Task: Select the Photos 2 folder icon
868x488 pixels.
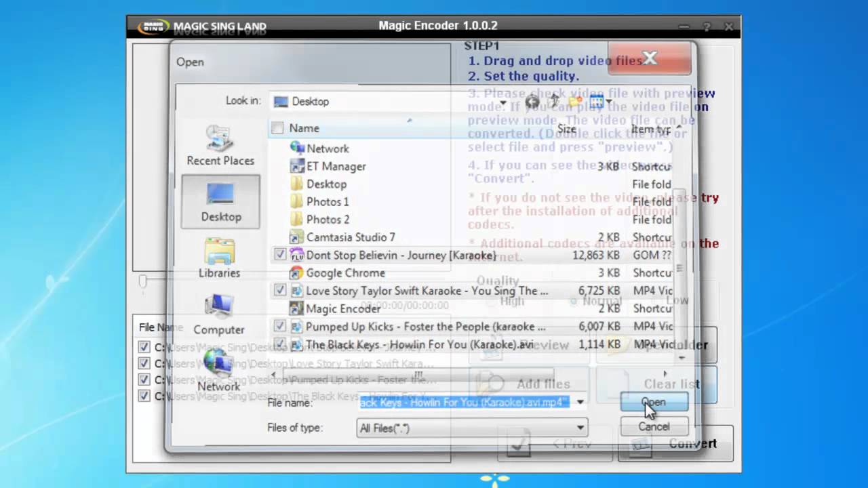Action: 296,219
